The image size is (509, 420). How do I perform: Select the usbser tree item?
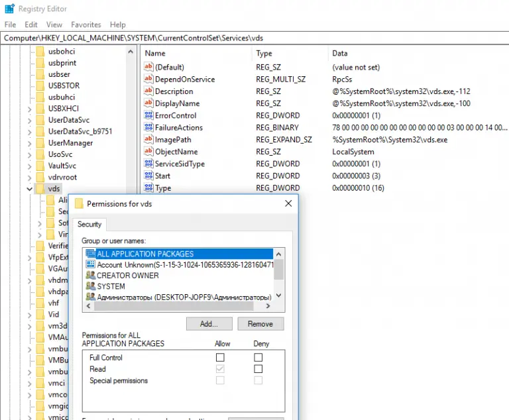pyautogui.click(x=59, y=74)
